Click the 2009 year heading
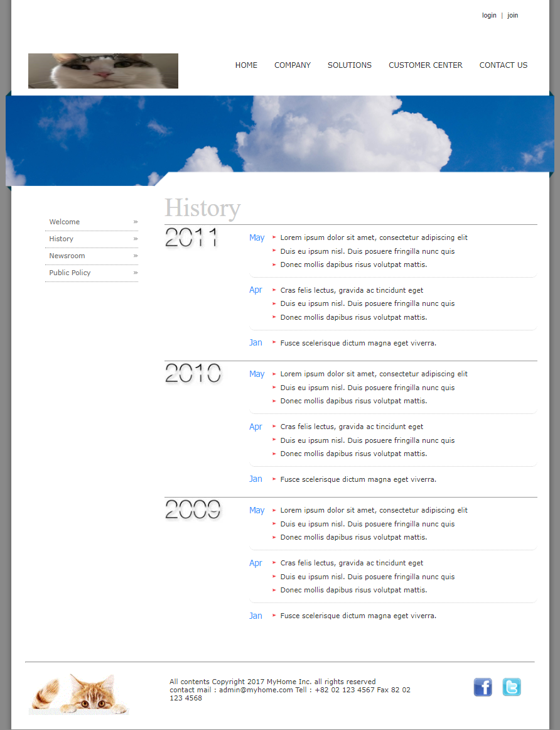 click(193, 511)
